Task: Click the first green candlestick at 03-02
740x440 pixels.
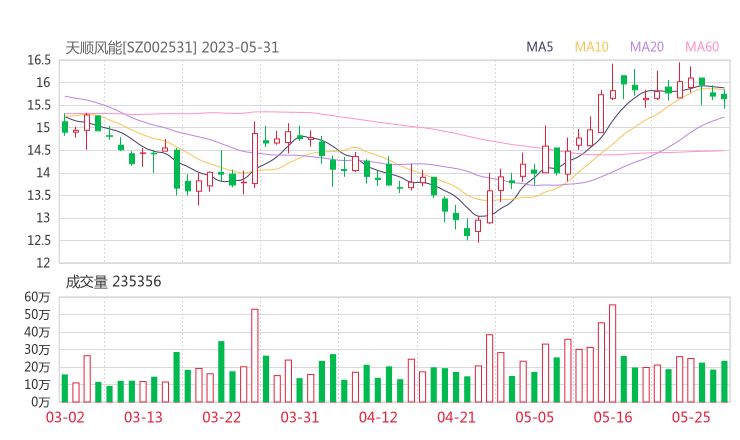Action: point(65,125)
